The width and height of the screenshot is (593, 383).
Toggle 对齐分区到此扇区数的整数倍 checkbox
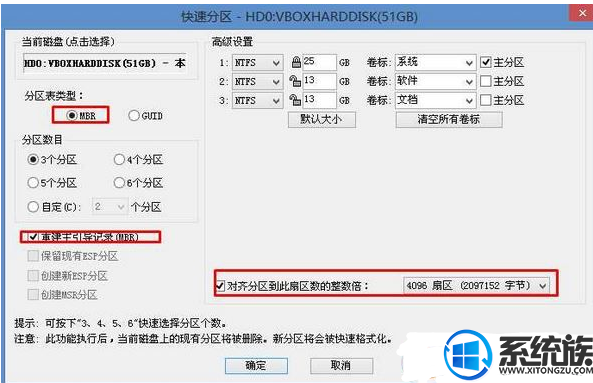220,285
